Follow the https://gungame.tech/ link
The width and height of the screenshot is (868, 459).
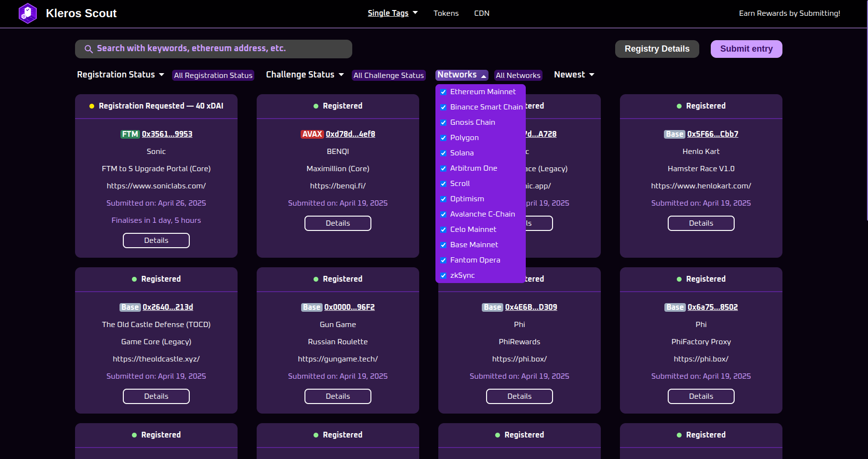tap(337, 359)
